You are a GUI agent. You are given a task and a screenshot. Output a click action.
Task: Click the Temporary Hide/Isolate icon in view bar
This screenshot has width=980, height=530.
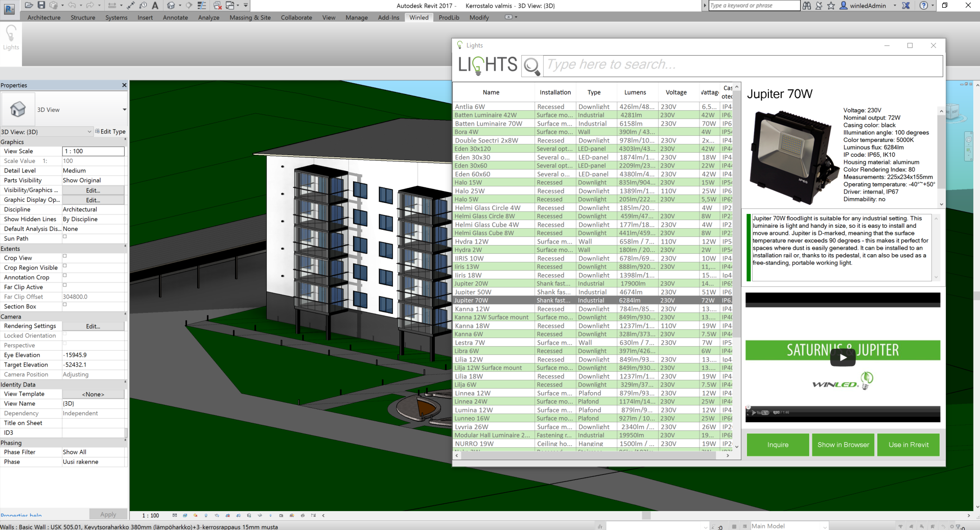pyautogui.click(x=260, y=515)
